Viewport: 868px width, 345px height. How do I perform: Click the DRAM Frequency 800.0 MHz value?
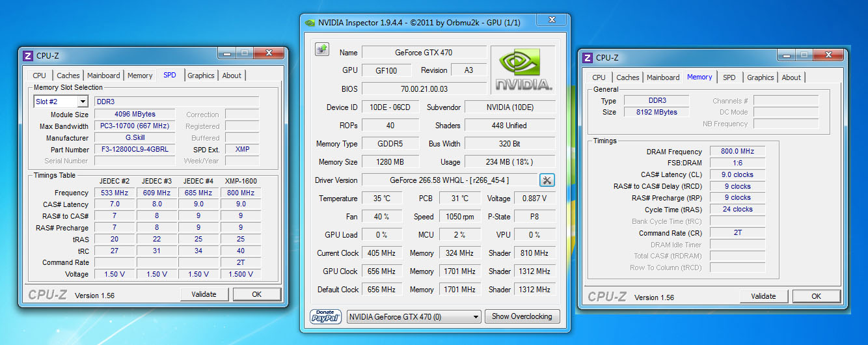click(x=738, y=152)
